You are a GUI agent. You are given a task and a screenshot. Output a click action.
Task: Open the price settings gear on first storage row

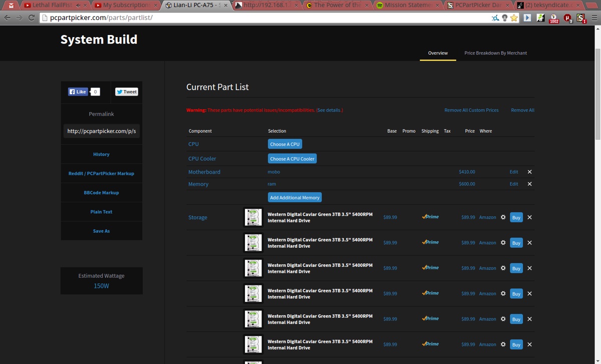click(502, 217)
